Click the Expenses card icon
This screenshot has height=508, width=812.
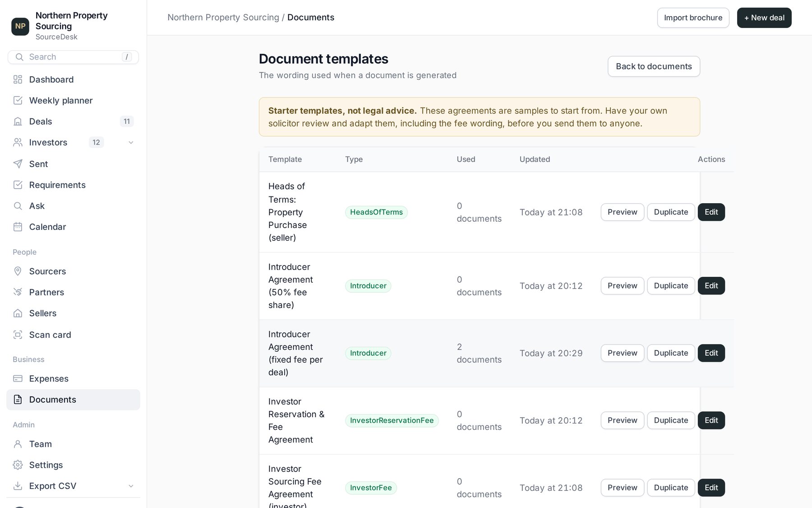pos(18,378)
